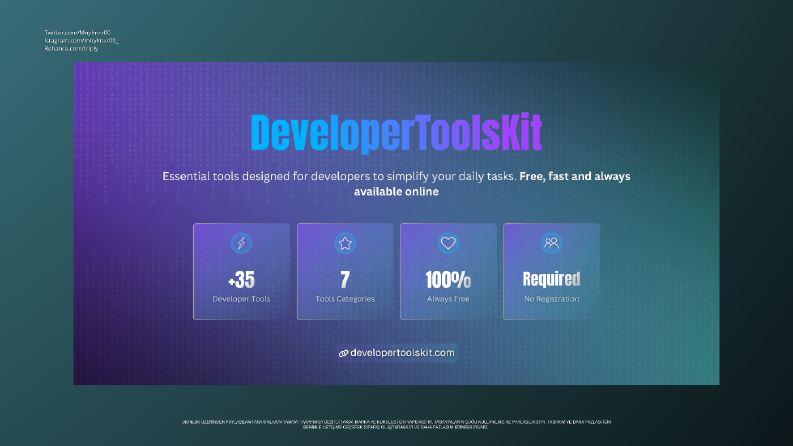Select the Required No Registration card
Image resolution: width=793 pixels, height=446 pixels.
coord(551,272)
